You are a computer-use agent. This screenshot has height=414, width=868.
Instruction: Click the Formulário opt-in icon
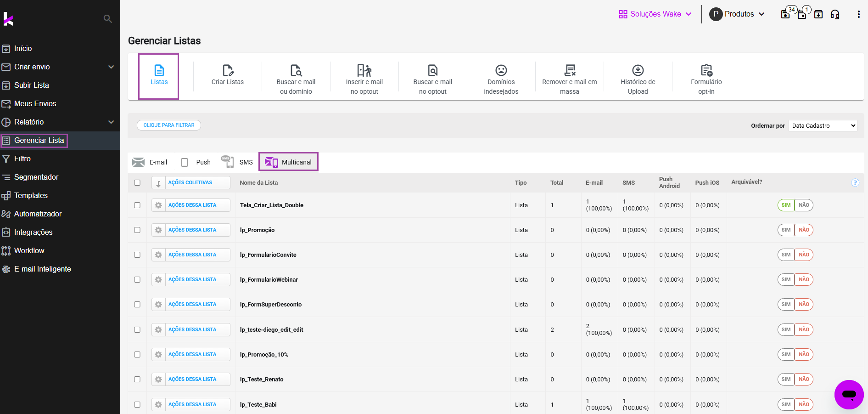point(706,70)
